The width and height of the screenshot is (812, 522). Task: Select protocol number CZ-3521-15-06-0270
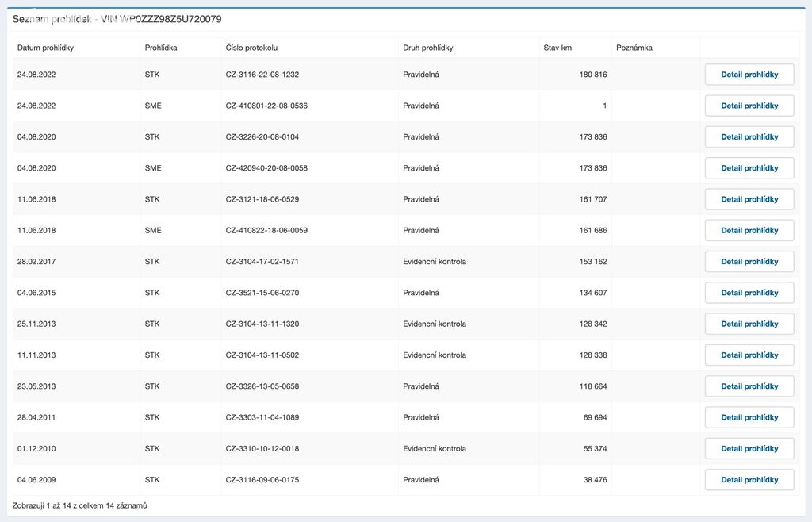coord(262,293)
